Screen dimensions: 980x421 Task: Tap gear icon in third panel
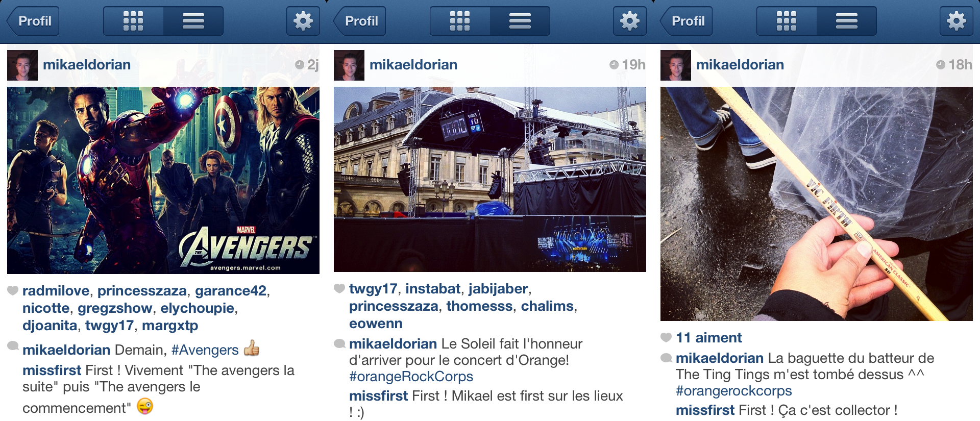point(957,21)
